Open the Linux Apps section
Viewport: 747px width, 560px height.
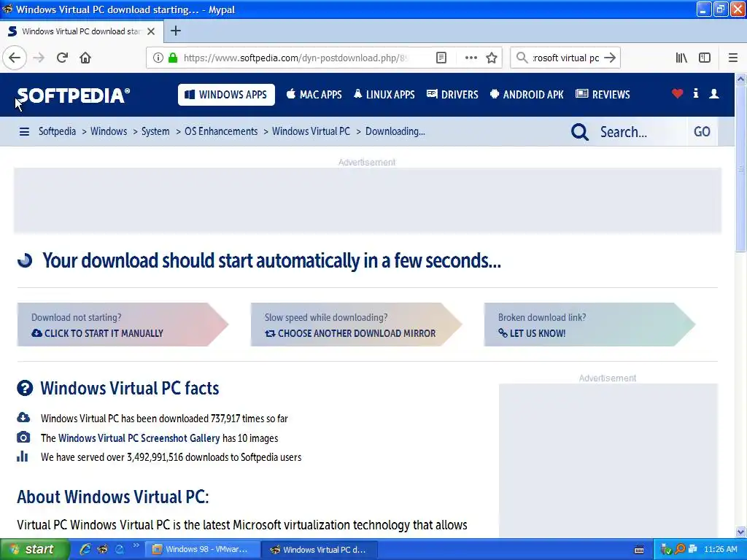pos(384,95)
